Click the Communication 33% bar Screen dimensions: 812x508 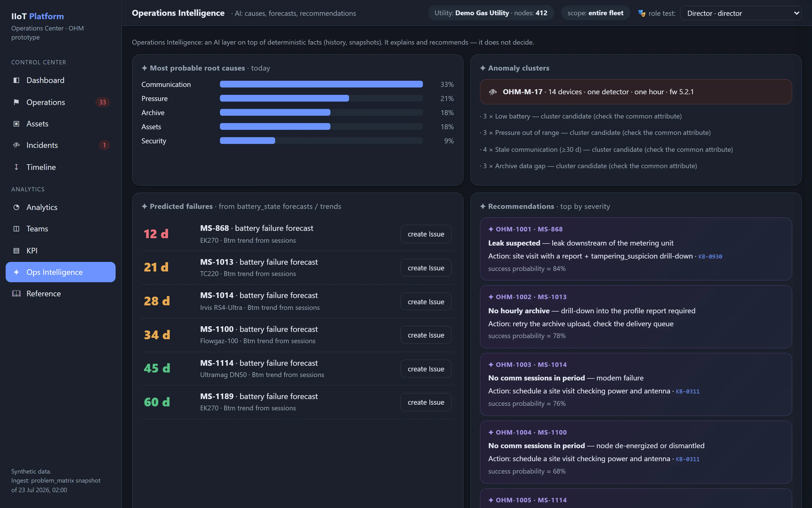point(321,84)
